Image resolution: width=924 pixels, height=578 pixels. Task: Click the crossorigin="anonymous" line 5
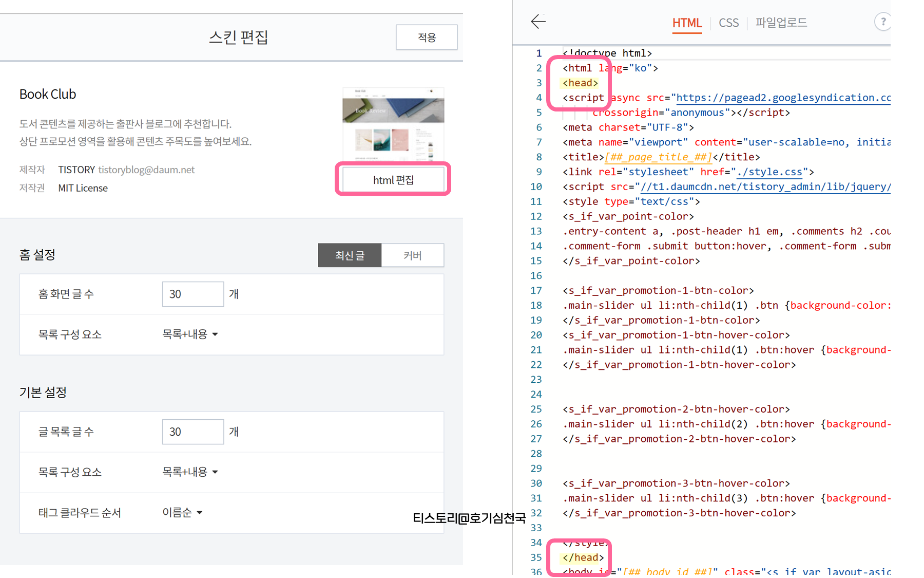pyautogui.click(x=691, y=113)
